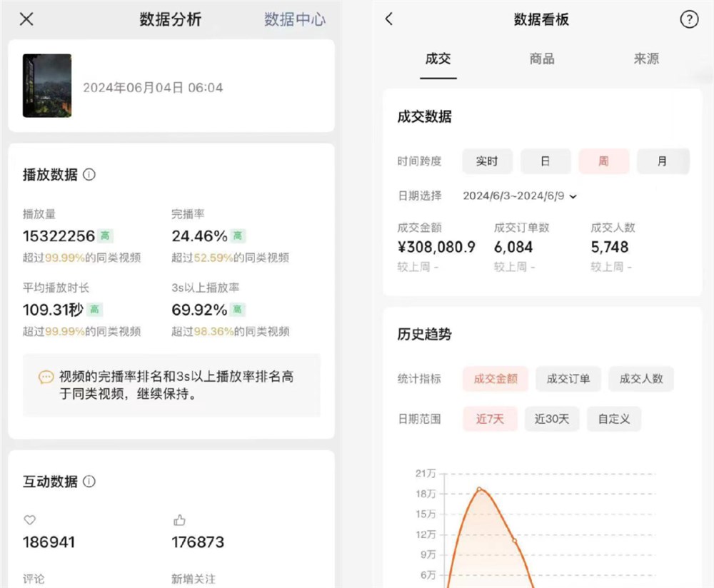This screenshot has width=714, height=588.
Task: Switch to the 来源 tab
Action: [645, 59]
